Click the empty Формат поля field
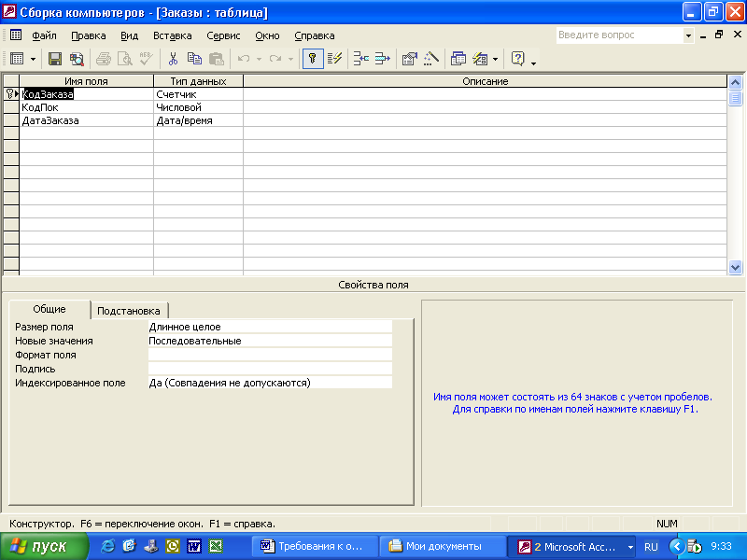This screenshot has width=747, height=560. [x=270, y=355]
